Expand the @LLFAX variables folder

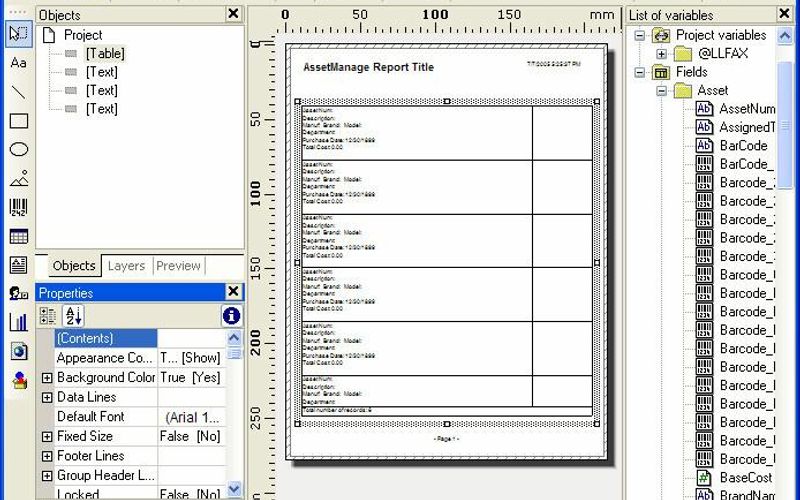661,54
